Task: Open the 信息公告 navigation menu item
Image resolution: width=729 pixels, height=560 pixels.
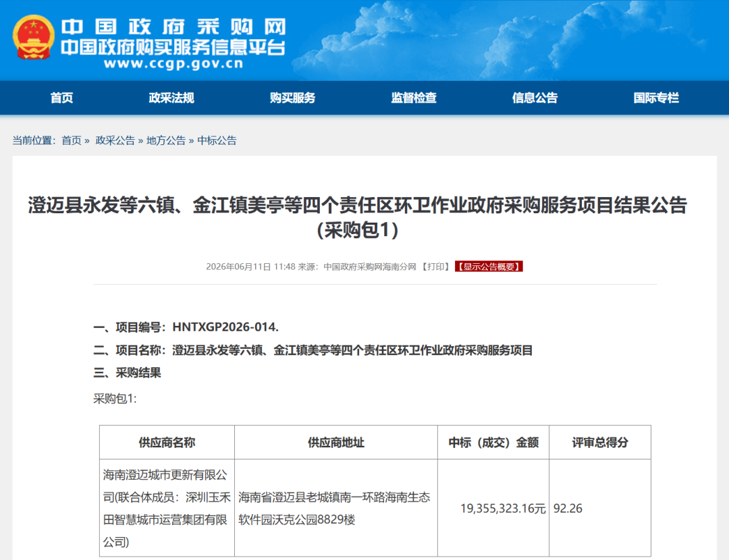Action: coord(535,98)
